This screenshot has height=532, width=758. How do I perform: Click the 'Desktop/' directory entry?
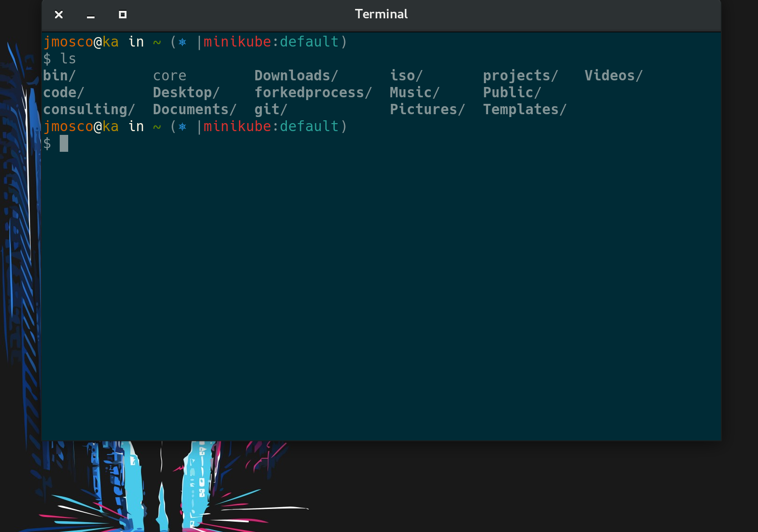click(186, 93)
